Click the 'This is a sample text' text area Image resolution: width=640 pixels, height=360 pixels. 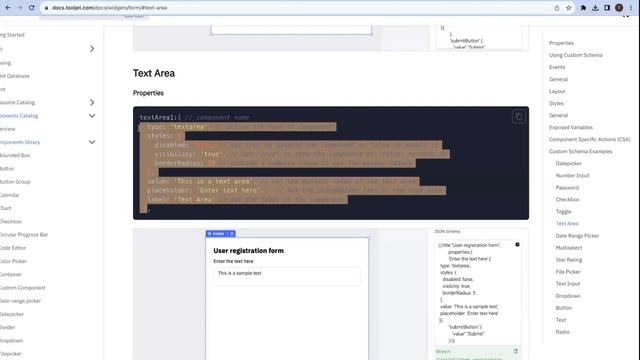point(287,276)
